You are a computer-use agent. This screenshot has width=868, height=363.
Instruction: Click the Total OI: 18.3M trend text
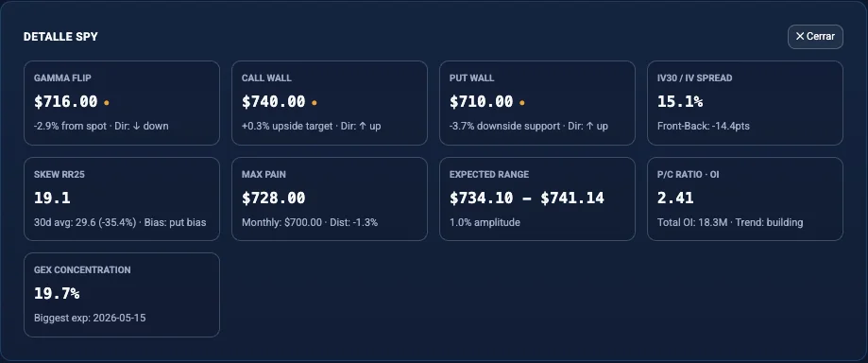[730, 223]
